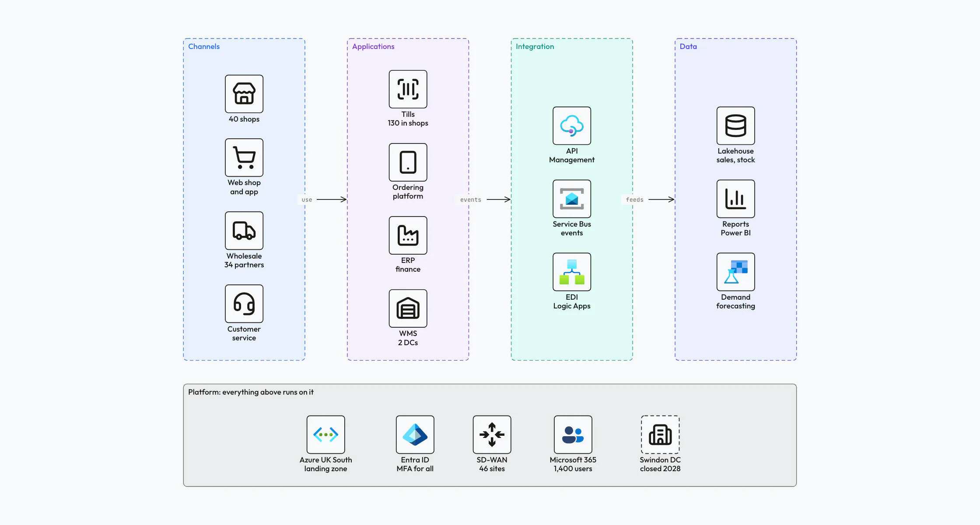Select the 'sales, stock' label text
The height and width of the screenshot is (525, 980).
pyautogui.click(x=736, y=160)
